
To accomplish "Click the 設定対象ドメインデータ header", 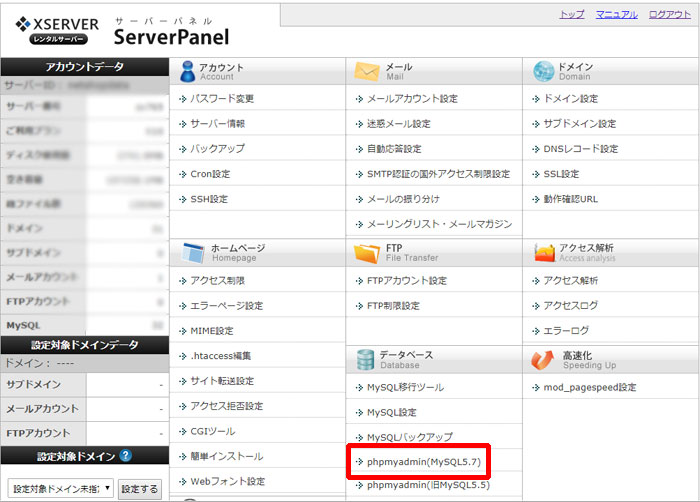I will pyautogui.click(x=84, y=344).
